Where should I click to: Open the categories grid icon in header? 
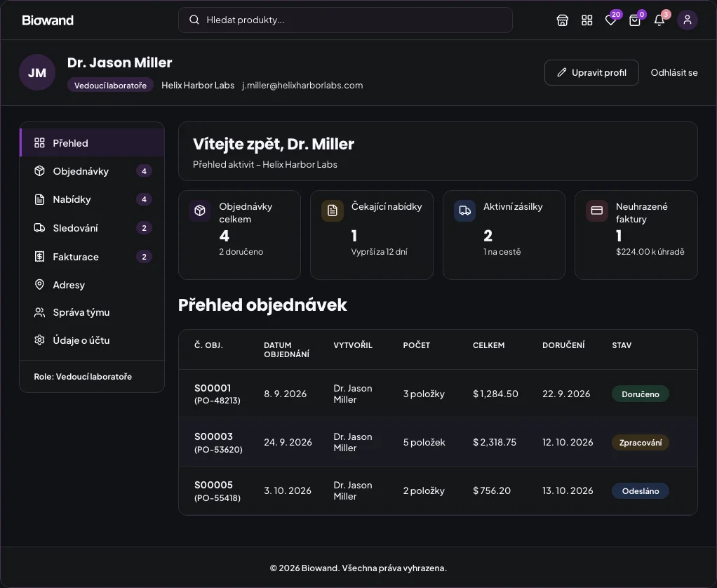pyautogui.click(x=587, y=20)
